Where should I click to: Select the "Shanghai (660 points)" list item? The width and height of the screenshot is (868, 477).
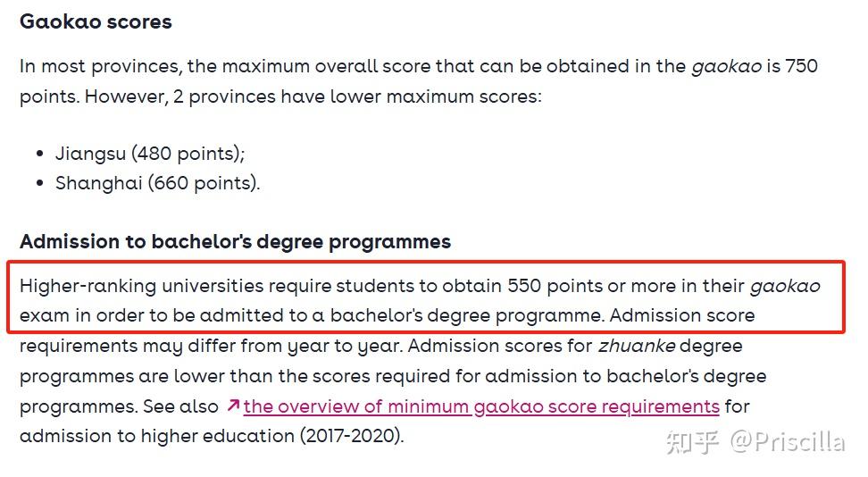tap(157, 183)
